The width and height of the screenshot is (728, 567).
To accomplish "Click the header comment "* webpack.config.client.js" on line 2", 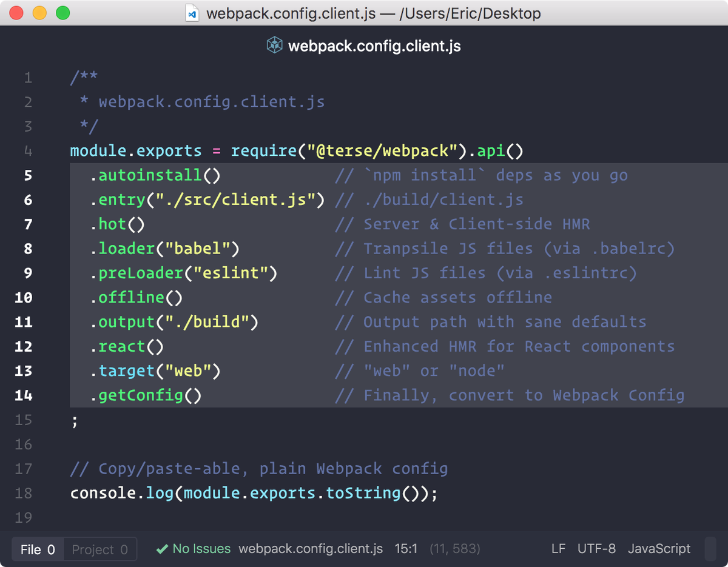I will [202, 102].
